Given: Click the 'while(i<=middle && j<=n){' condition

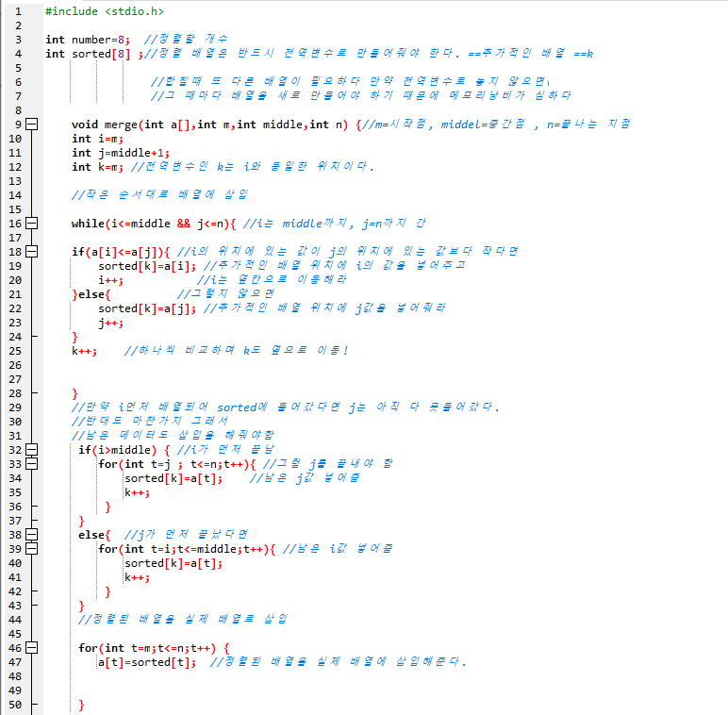Looking at the screenshot, I should pyautogui.click(x=154, y=224).
